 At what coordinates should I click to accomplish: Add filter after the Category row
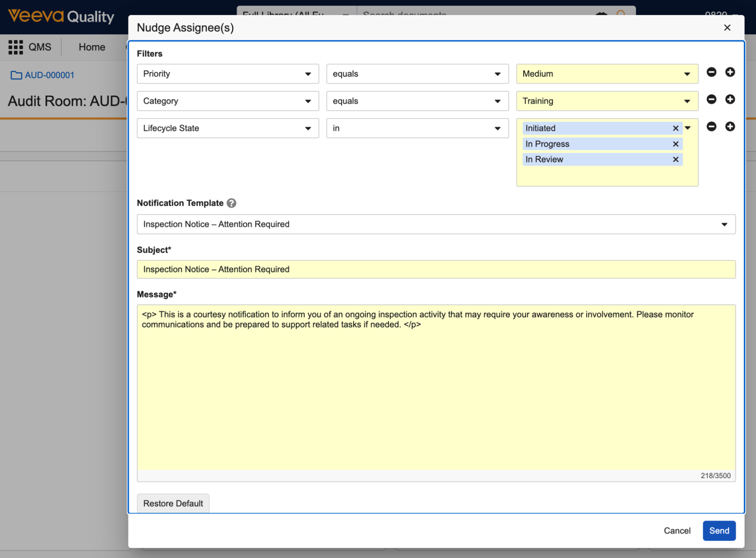point(730,99)
